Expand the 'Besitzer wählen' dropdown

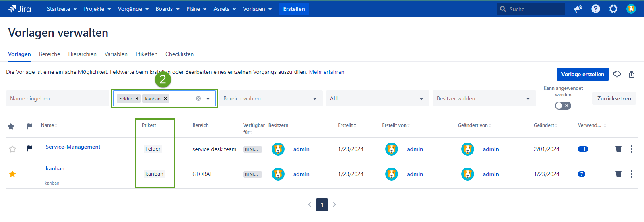pos(484,98)
